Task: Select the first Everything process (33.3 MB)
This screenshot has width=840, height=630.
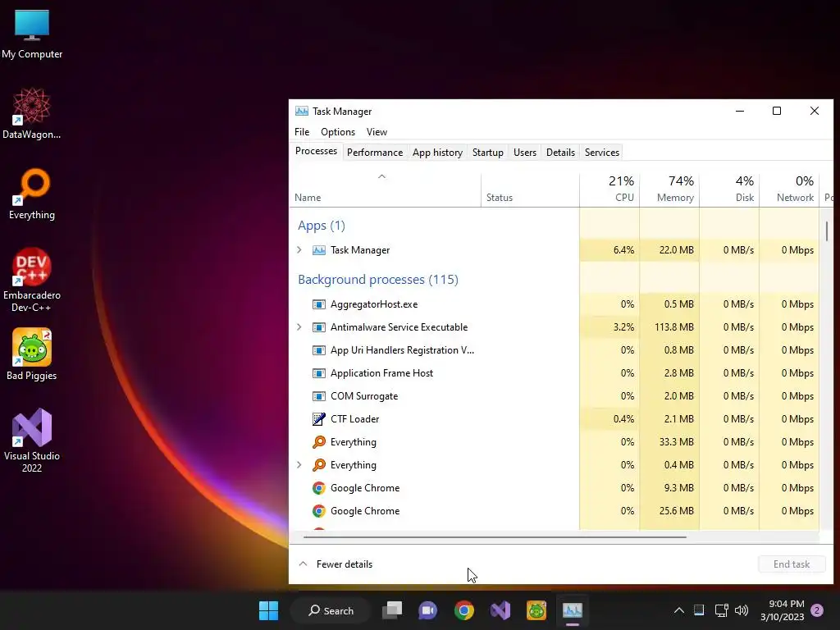Action: tap(555, 442)
